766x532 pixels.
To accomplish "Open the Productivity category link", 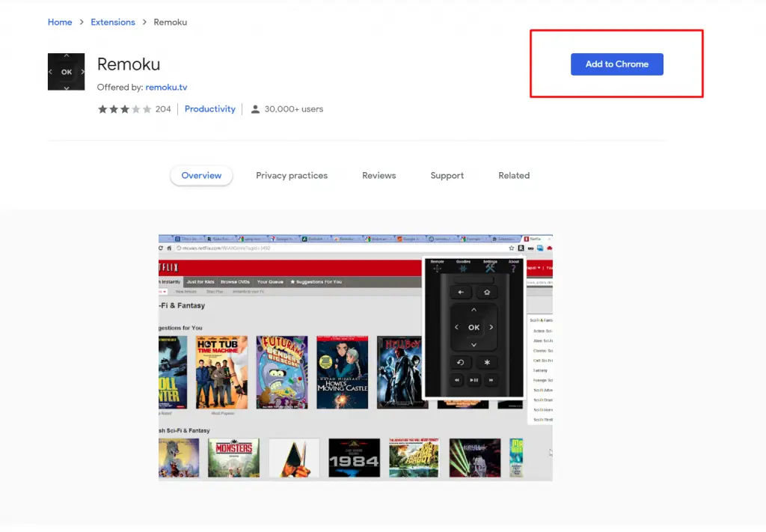I will (209, 109).
